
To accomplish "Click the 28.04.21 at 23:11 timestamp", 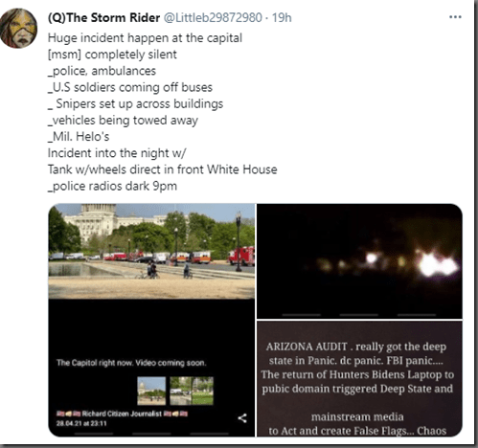I will click(81, 423).
